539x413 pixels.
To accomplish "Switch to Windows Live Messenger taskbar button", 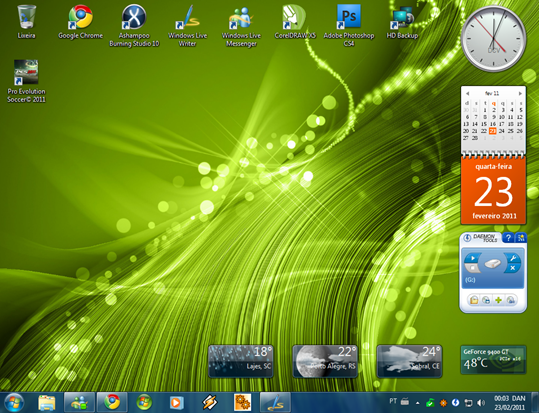I will click(79, 403).
